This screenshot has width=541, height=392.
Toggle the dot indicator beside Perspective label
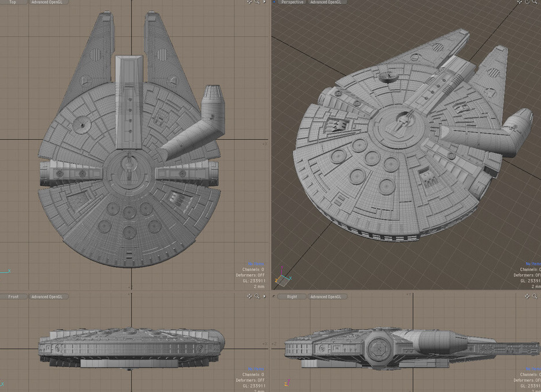[274, 2]
